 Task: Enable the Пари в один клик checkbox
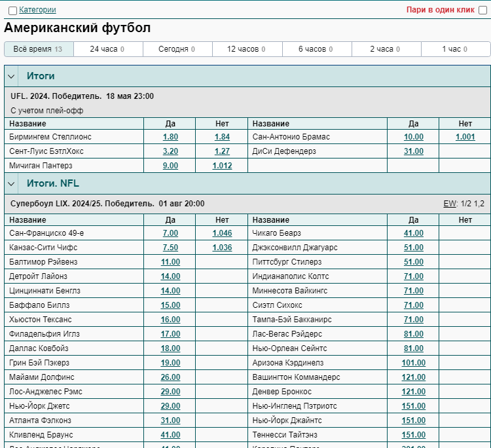click(x=482, y=10)
